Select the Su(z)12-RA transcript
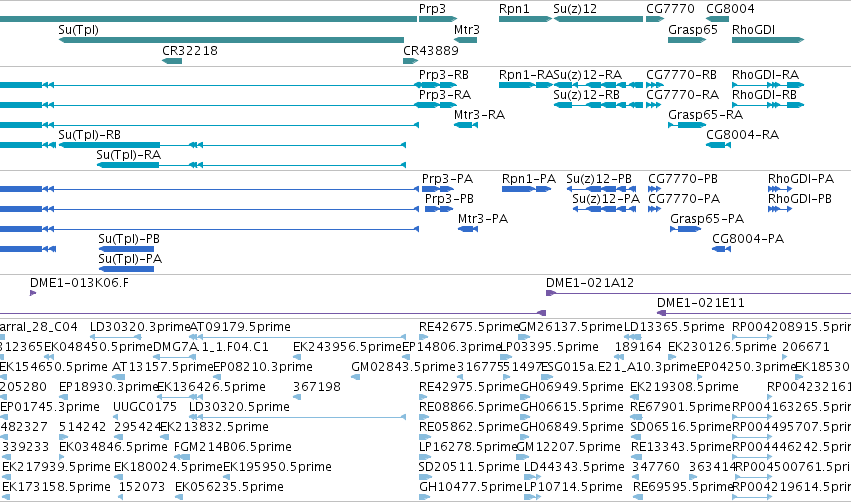 pyautogui.click(x=598, y=85)
